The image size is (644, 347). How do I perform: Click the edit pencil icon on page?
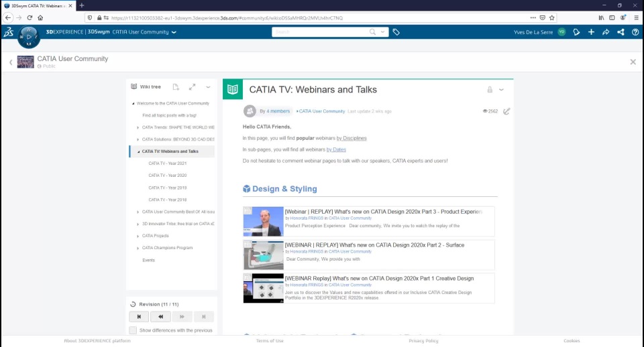point(506,111)
